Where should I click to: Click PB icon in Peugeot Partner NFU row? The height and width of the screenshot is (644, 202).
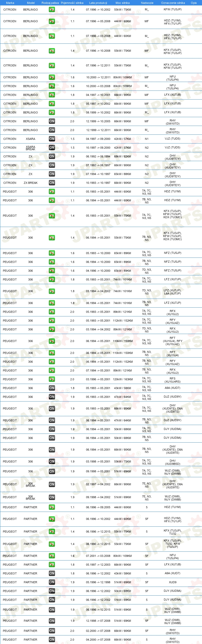point(52,556)
